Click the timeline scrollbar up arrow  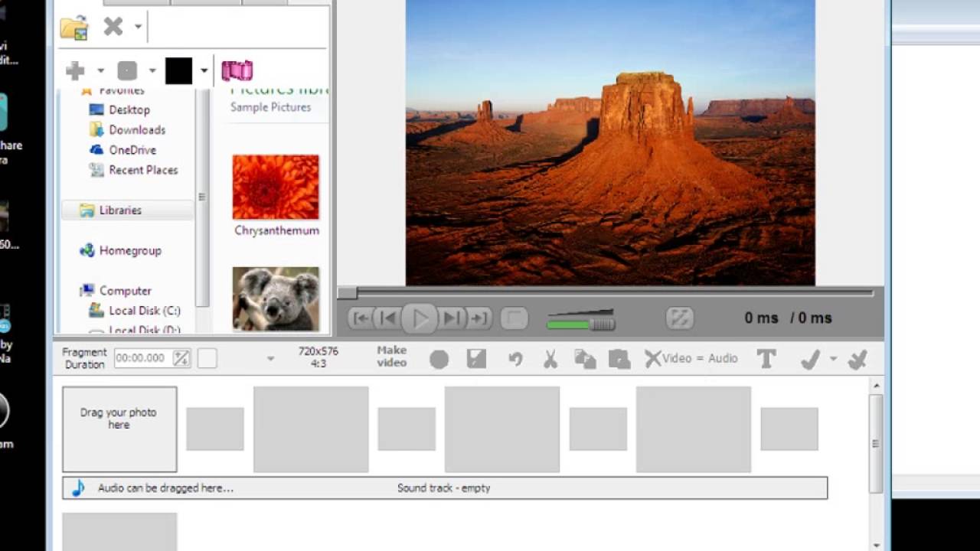click(x=877, y=386)
